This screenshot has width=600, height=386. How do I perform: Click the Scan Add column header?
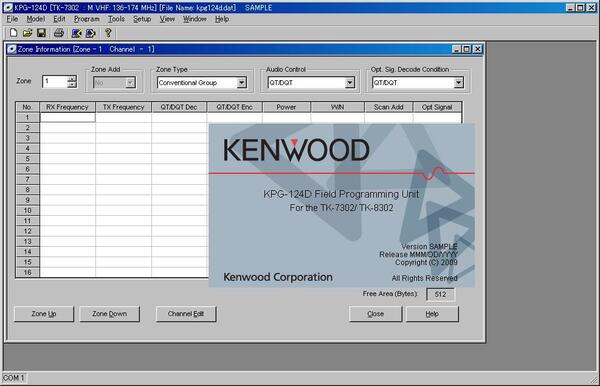point(388,107)
